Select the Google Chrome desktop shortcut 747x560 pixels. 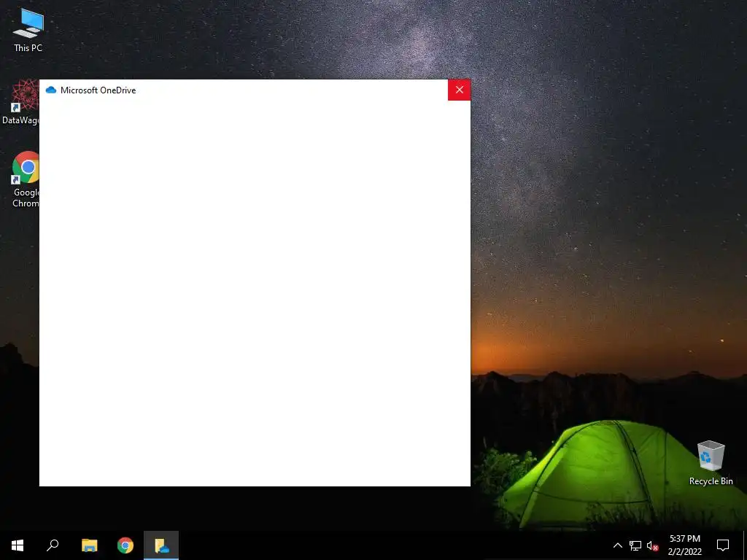[x=25, y=179]
